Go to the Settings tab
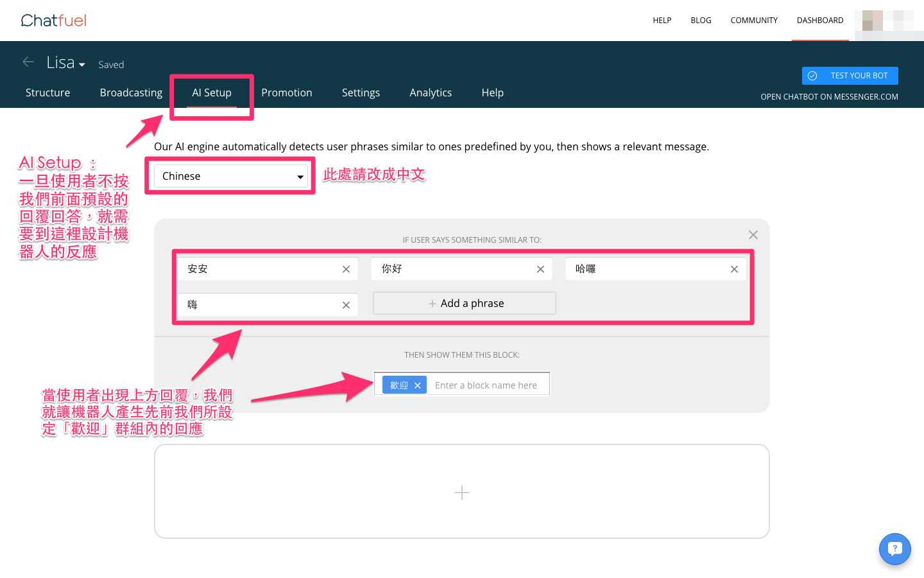Screen dimensions: 924x578 (361, 92)
